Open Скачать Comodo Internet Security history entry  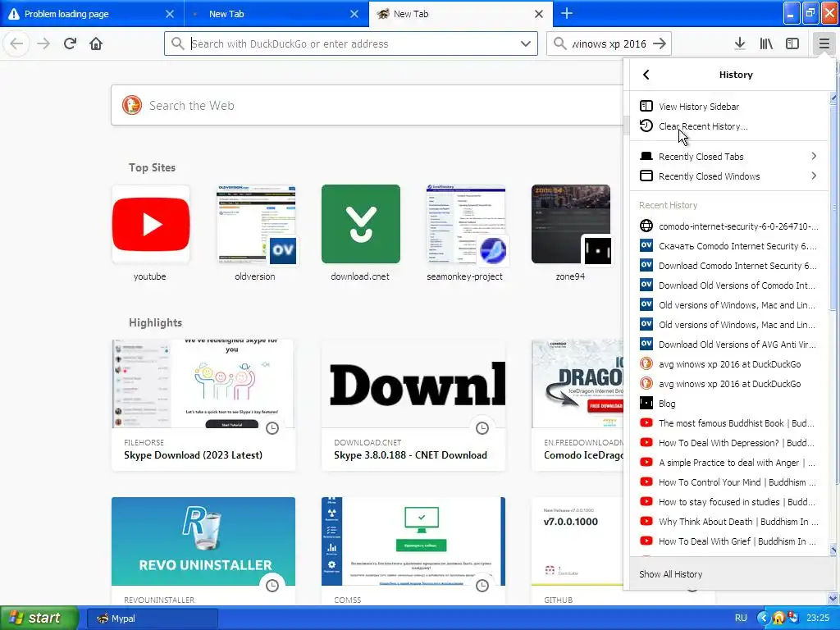tap(729, 246)
